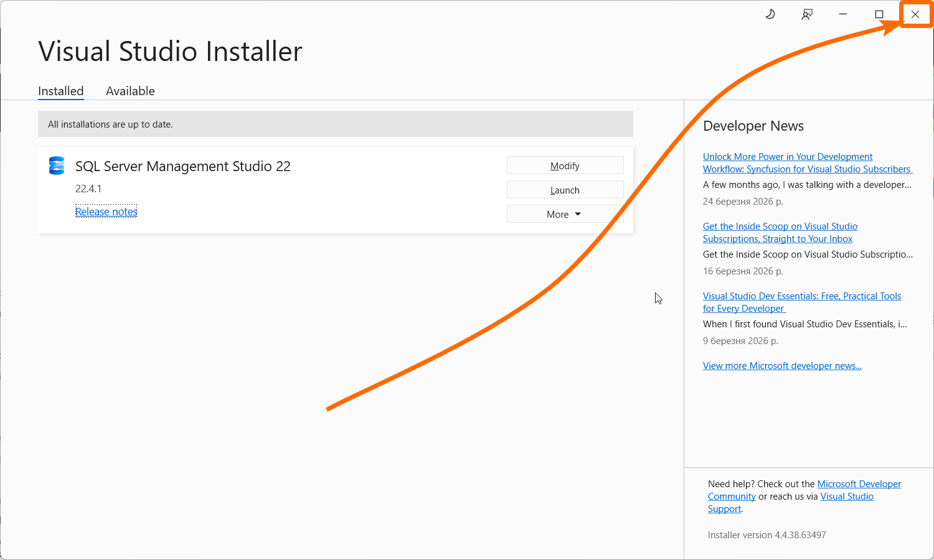This screenshot has width=934, height=560.
Task: Close the Visual Studio Installer window
Action: (915, 14)
